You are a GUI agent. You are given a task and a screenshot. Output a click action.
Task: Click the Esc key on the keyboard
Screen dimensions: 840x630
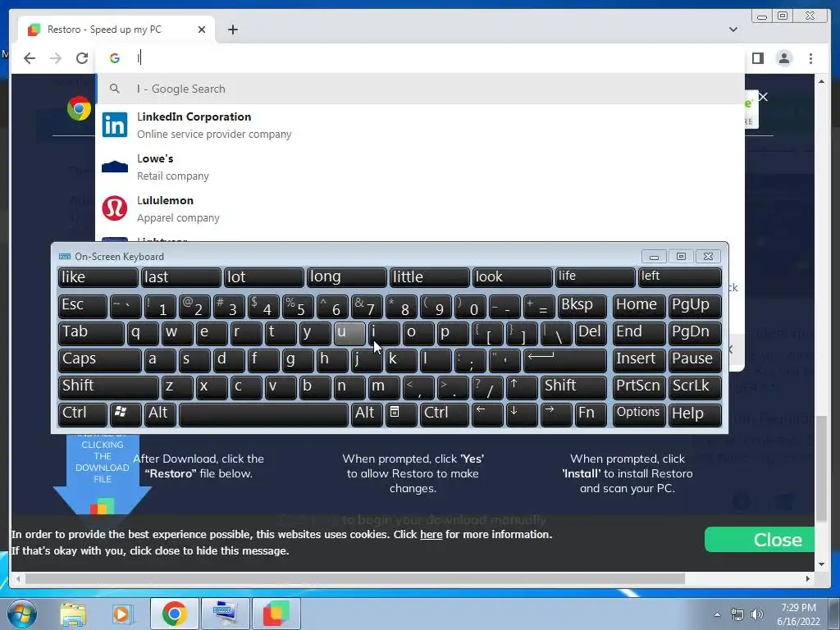point(83,307)
